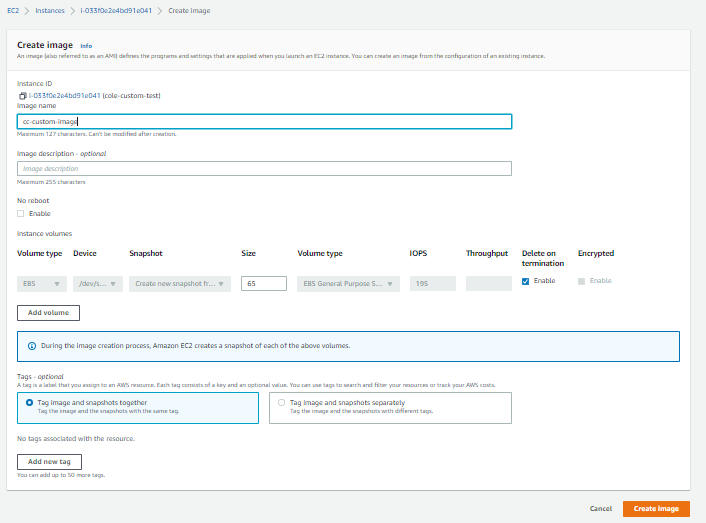This screenshot has height=523, width=706.
Task: Expand the Create new snapshot dropdown
Action: click(180, 284)
